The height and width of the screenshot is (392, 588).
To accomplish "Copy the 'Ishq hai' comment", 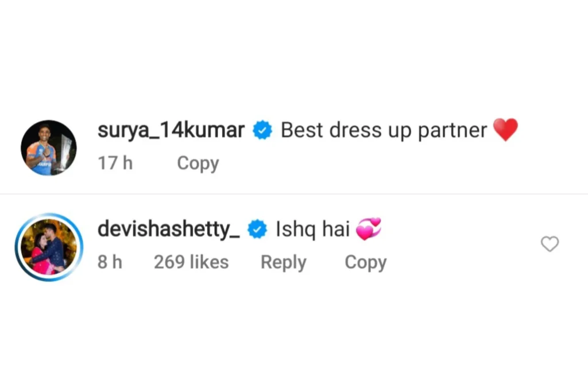I will pyautogui.click(x=366, y=262).
